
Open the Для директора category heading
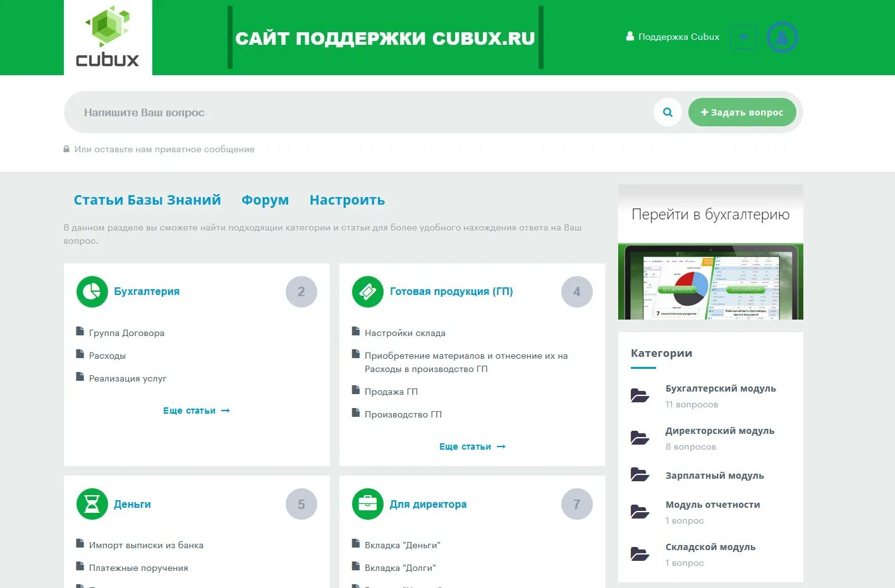428,504
